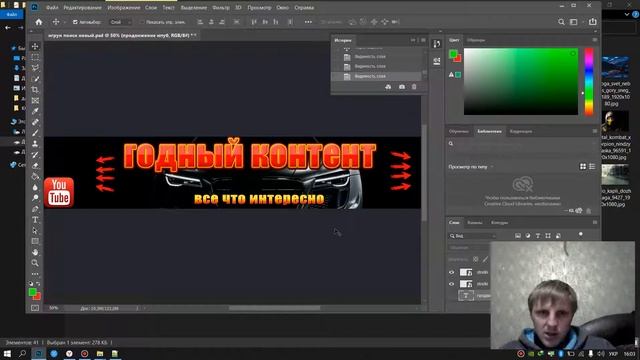Open the Просмотр по типу dropdown

(471, 167)
